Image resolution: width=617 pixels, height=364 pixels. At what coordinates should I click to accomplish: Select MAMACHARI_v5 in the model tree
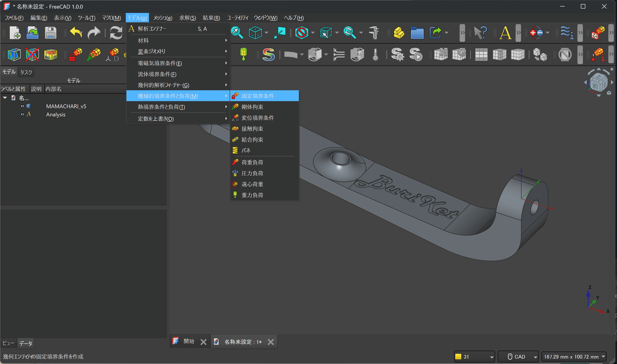pos(66,106)
